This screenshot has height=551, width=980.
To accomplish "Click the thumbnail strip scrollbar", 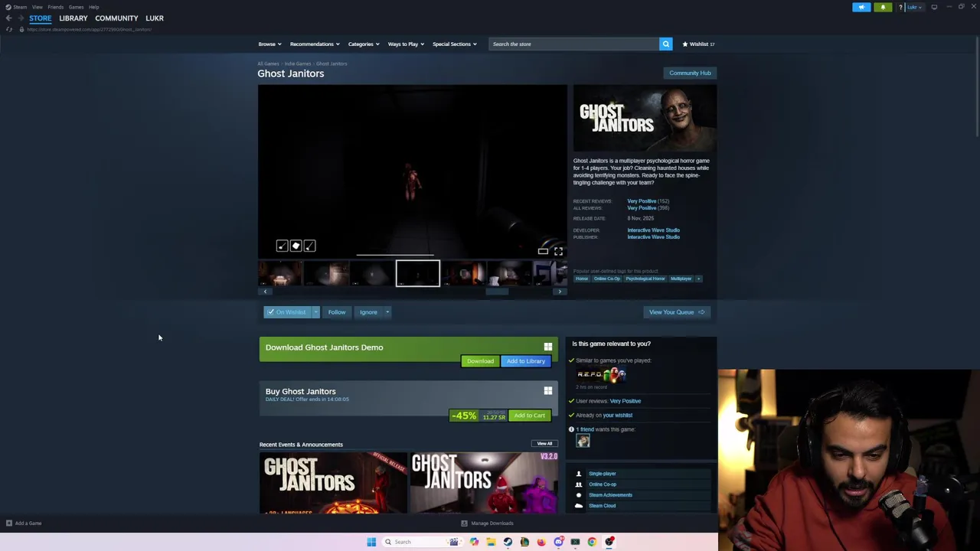I will [x=497, y=292].
